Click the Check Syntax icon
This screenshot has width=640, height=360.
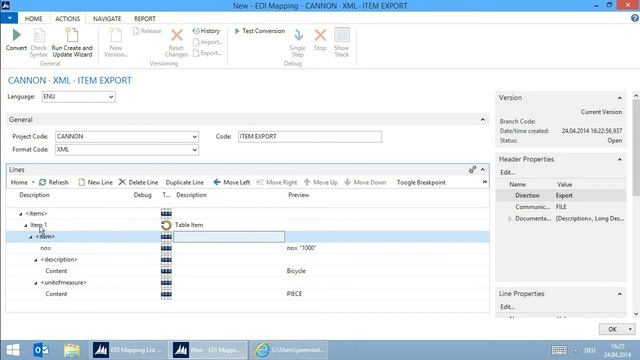[x=39, y=36]
